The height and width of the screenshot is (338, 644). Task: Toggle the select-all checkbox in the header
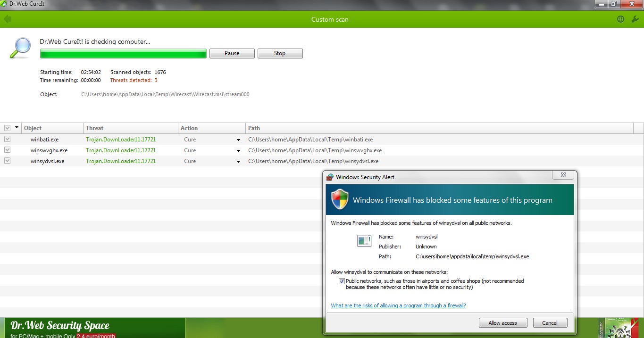point(7,128)
